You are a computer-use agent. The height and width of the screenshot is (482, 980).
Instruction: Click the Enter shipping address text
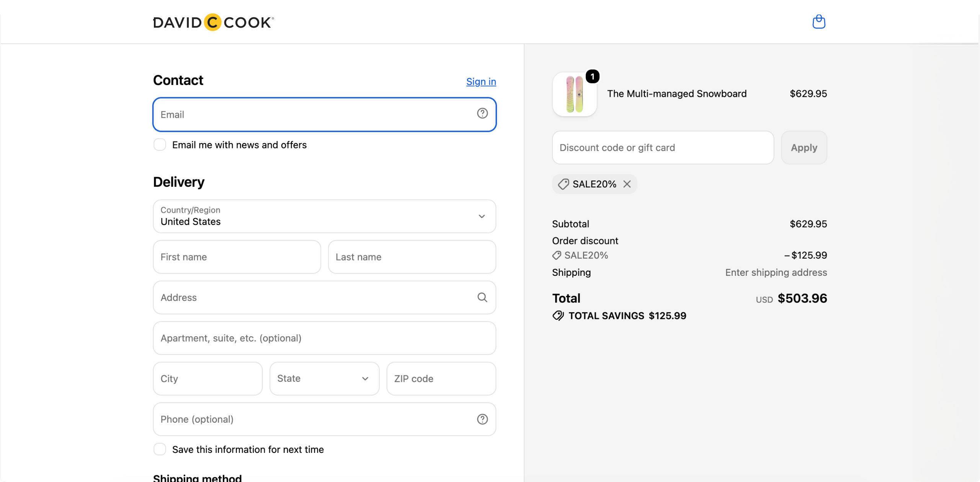[776, 272]
